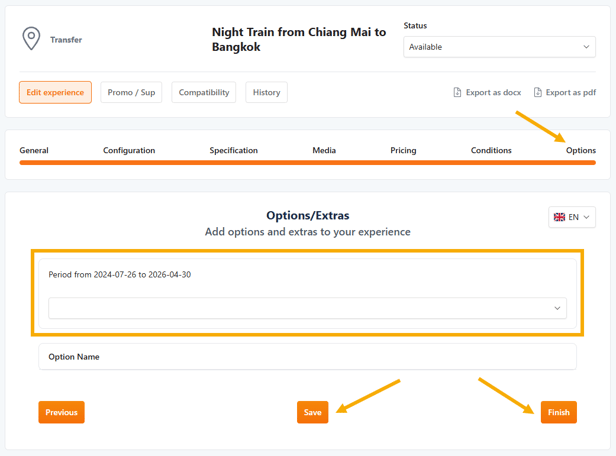Open the Promo / Sup section

(131, 92)
